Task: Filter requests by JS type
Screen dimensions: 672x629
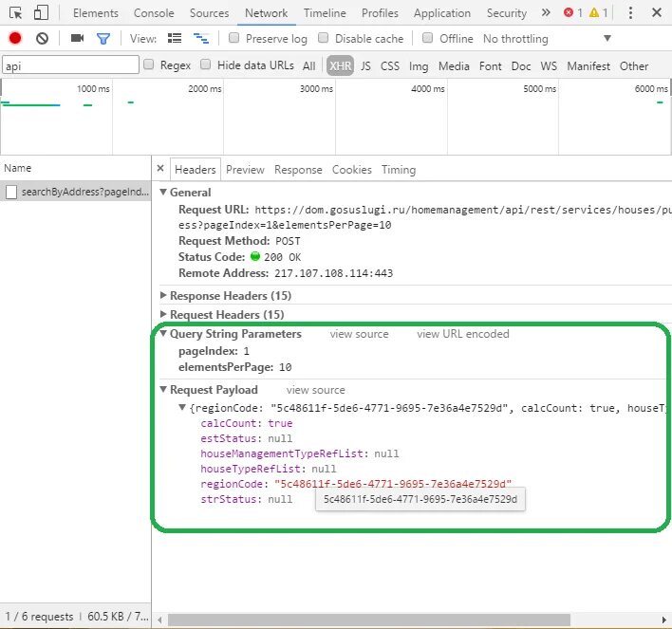Action: pos(365,66)
